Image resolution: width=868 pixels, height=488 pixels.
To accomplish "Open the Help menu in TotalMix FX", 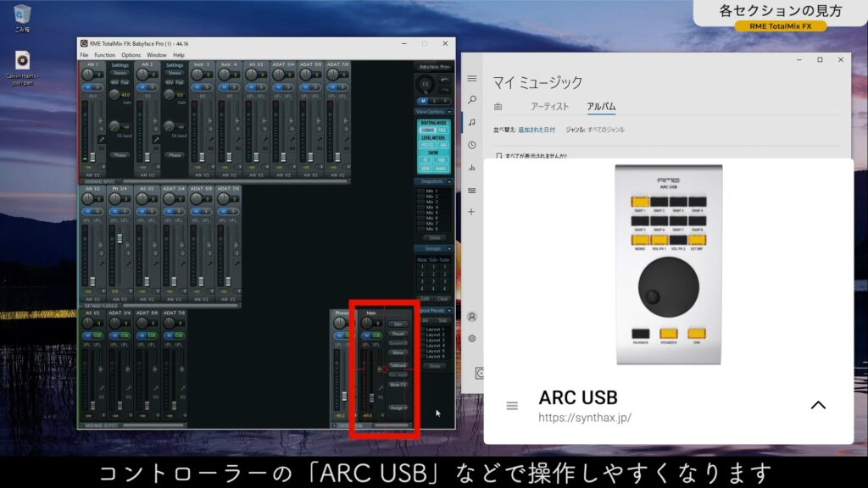I will [x=178, y=55].
